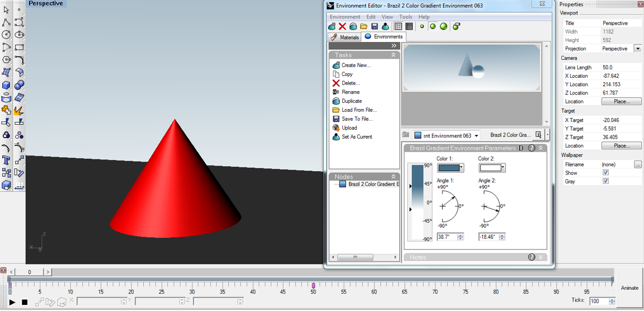Collapse the Tasks panel
Viewport: 644px width, 311px height.
393,55
